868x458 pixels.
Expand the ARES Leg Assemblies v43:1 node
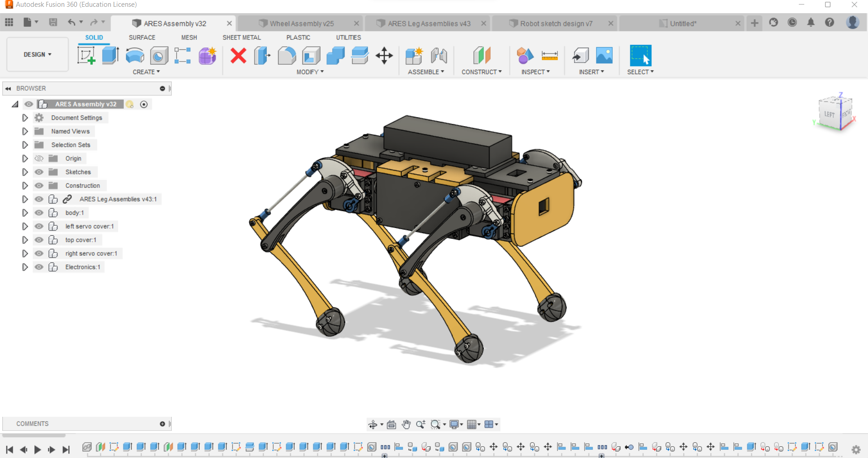(25, 199)
